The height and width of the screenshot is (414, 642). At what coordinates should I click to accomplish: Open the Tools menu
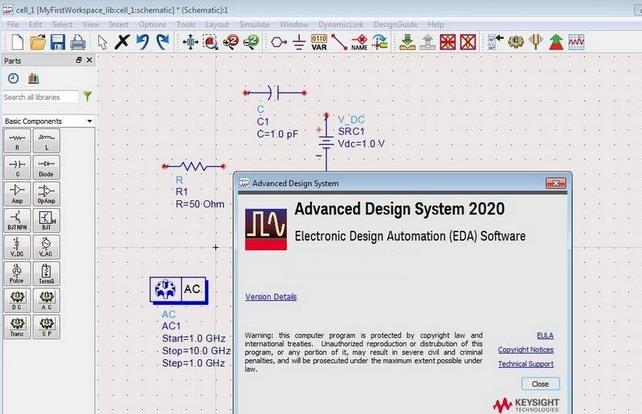click(x=186, y=25)
